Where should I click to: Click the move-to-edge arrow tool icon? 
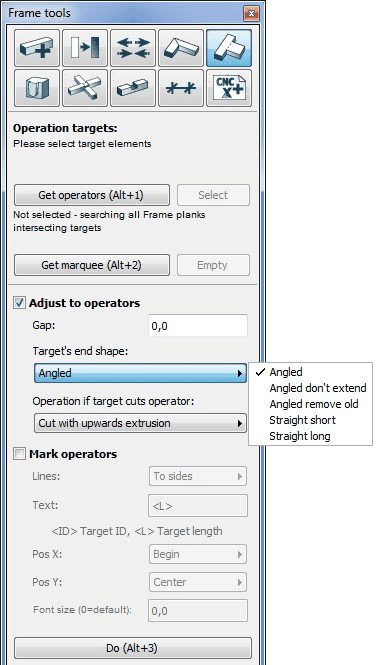(85, 48)
